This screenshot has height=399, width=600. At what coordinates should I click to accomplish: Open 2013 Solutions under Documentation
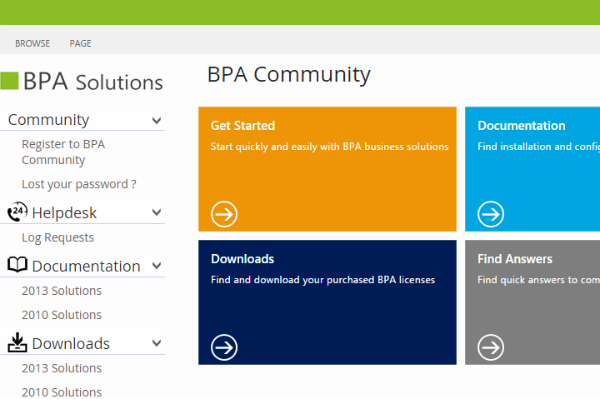62,291
